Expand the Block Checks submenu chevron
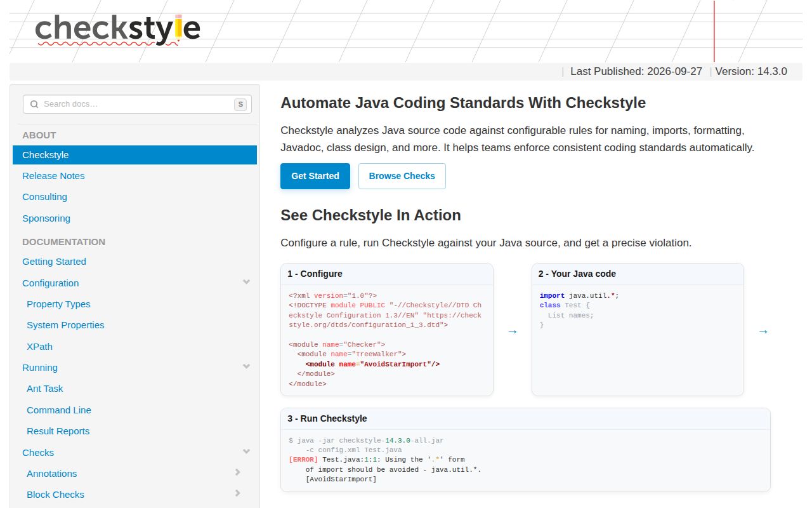812x508 pixels. click(238, 493)
